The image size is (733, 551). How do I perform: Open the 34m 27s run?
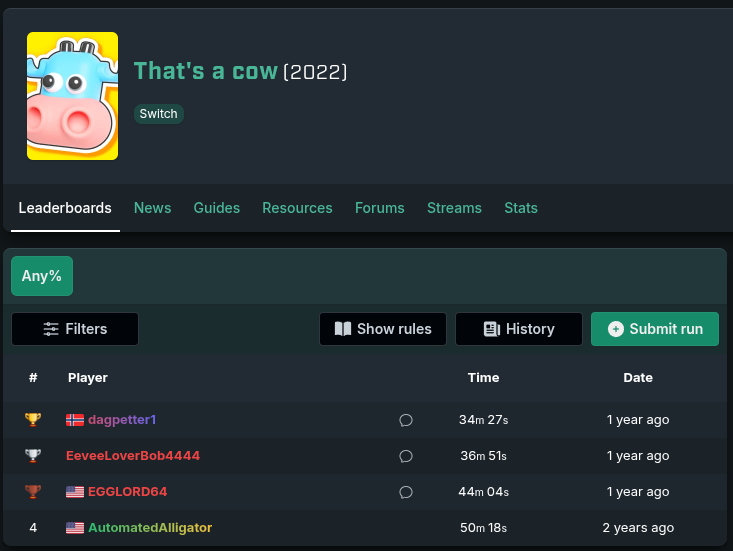(483, 420)
